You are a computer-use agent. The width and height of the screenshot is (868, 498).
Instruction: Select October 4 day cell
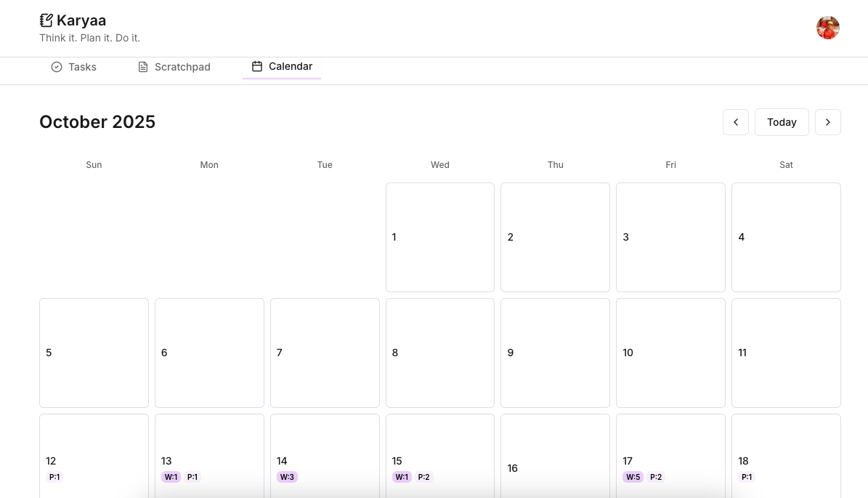click(x=786, y=237)
